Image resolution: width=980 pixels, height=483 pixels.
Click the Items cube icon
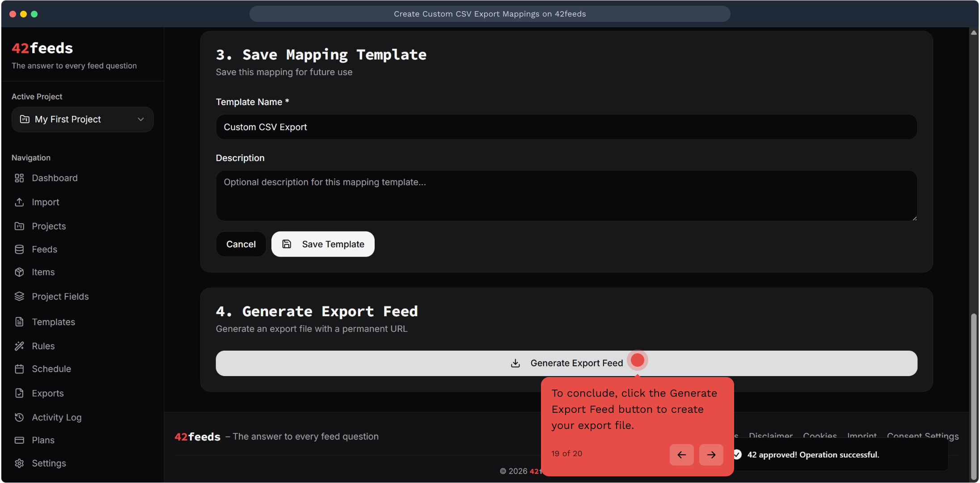click(19, 272)
